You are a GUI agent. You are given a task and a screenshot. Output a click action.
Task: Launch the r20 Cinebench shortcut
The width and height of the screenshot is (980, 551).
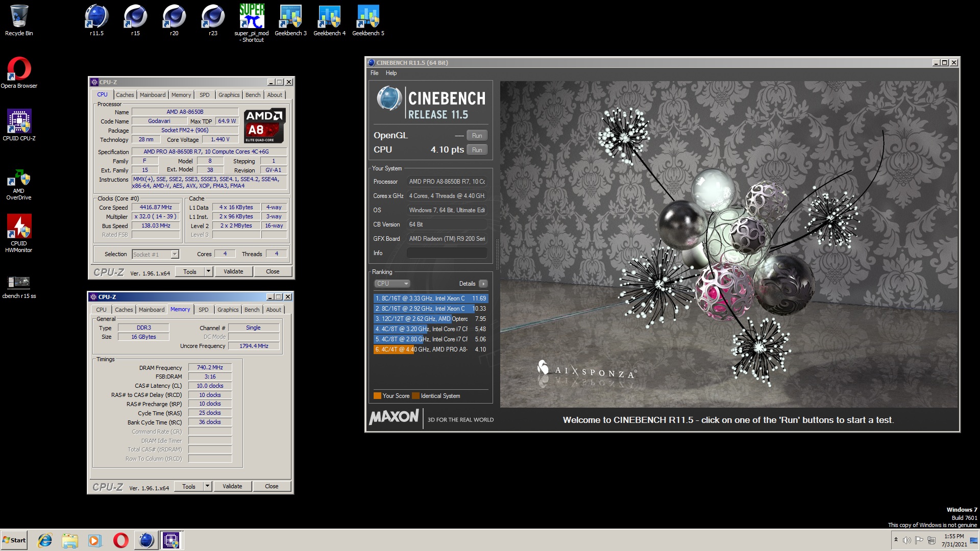174,20
